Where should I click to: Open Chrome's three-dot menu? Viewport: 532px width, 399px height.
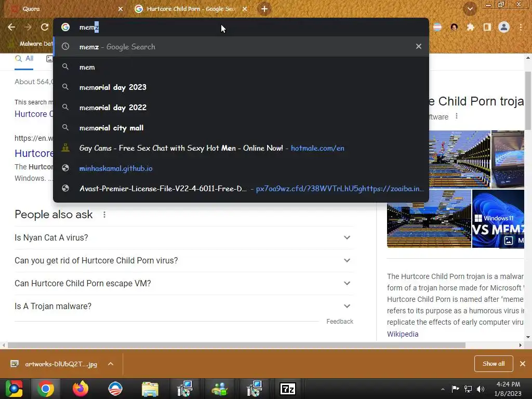(521, 27)
